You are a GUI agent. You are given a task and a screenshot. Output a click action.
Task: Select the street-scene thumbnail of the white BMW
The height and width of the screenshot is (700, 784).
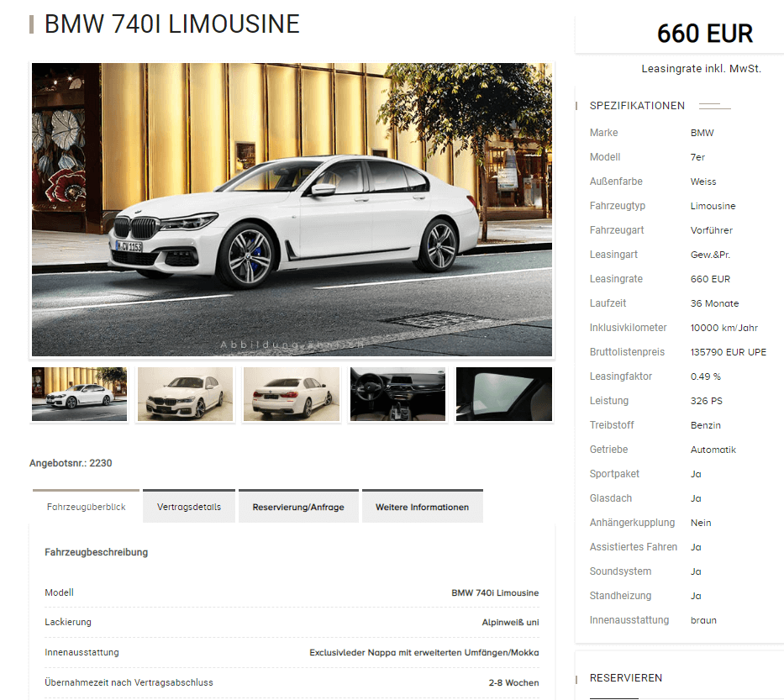80,394
